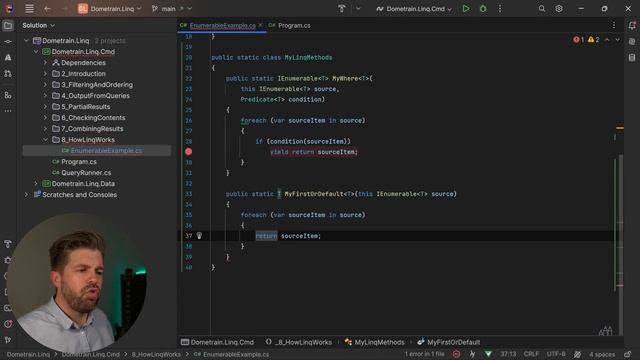Open the Git tool window icon

point(8,340)
